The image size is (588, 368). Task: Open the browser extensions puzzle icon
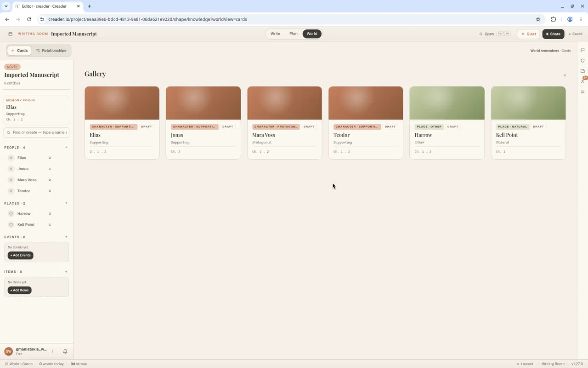point(554,19)
